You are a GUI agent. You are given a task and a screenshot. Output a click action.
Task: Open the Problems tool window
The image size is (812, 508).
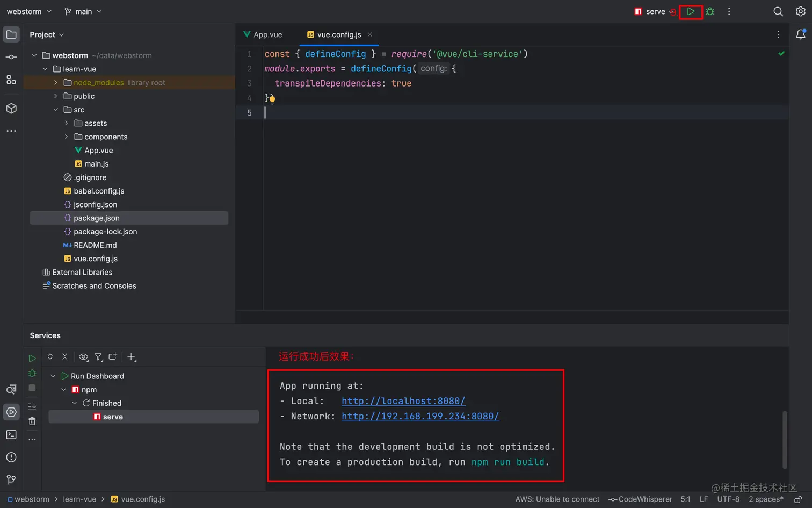[11, 457]
